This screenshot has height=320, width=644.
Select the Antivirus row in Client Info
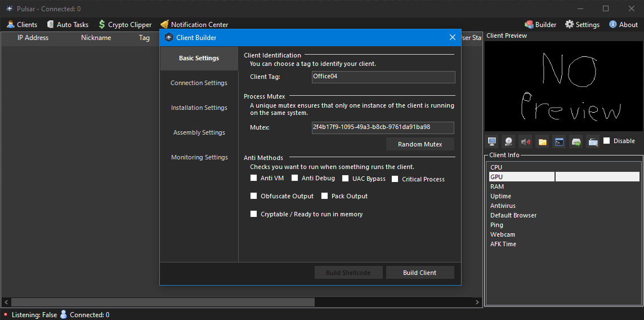(x=564, y=206)
